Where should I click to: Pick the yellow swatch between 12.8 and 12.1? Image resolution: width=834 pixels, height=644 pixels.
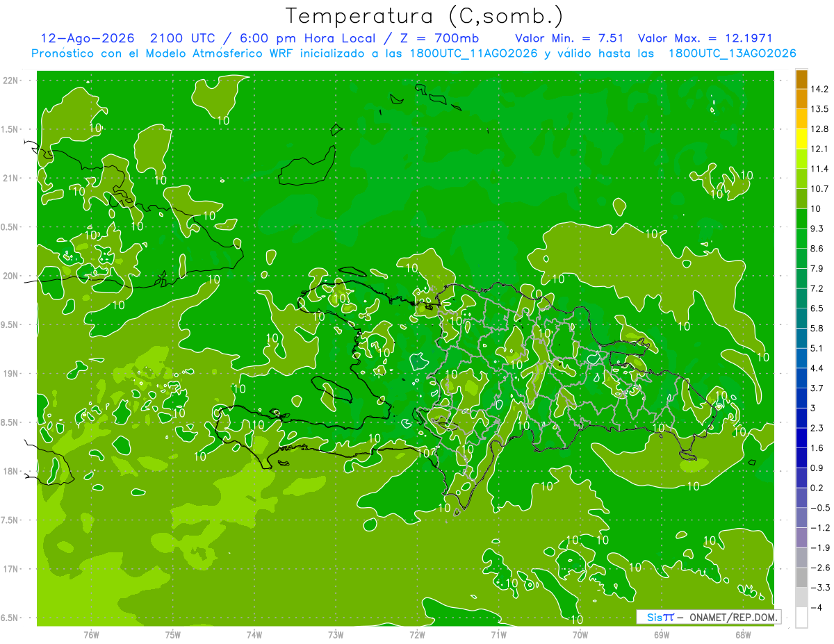[x=801, y=139]
